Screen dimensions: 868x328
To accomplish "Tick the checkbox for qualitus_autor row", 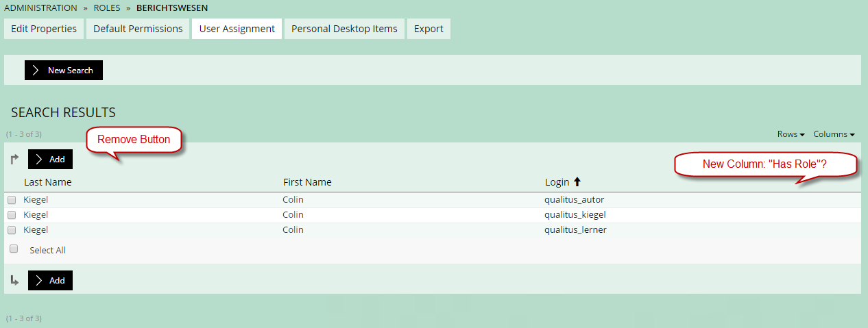I will tap(12, 200).
